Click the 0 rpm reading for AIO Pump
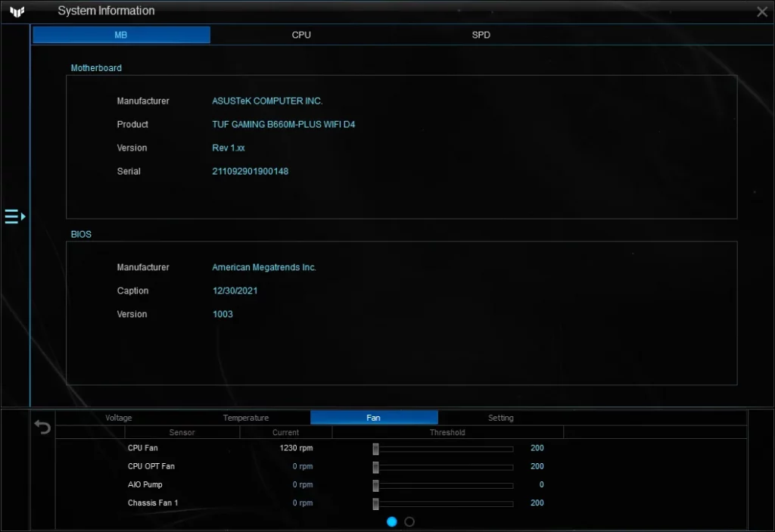Screen dimensions: 775x532 [303, 484]
